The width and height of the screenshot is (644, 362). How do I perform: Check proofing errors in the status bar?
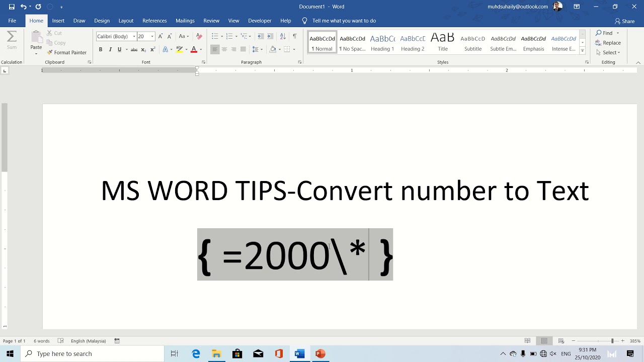coord(61,341)
